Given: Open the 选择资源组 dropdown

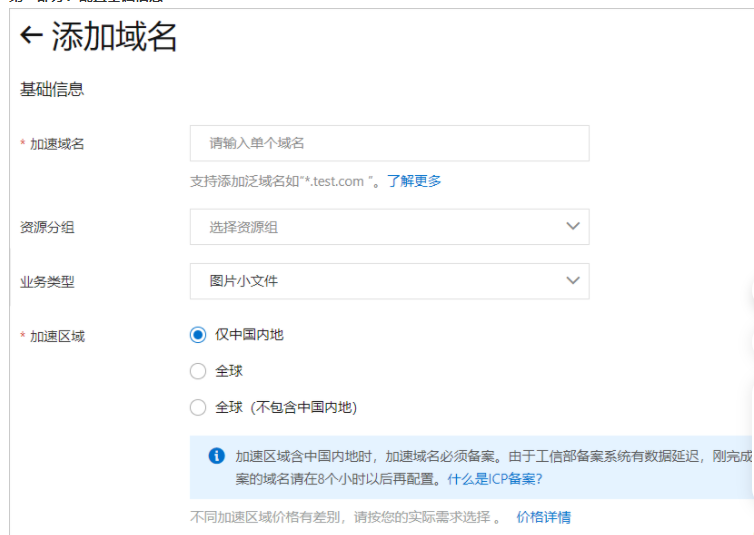Looking at the screenshot, I should (389, 227).
